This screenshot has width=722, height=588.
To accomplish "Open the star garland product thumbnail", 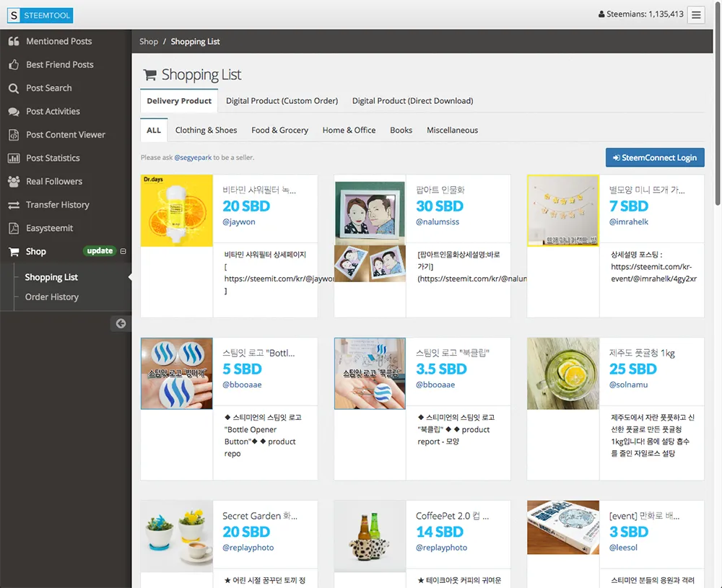I will click(562, 211).
